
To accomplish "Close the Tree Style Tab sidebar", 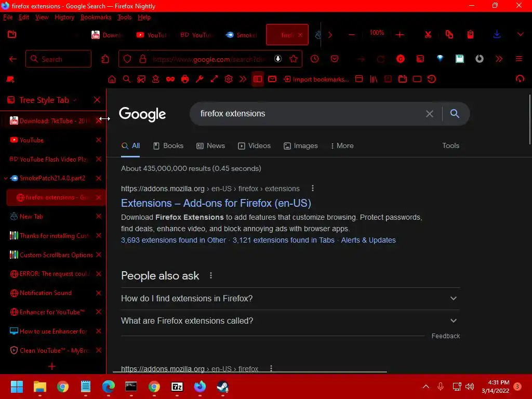I will (x=97, y=100).
